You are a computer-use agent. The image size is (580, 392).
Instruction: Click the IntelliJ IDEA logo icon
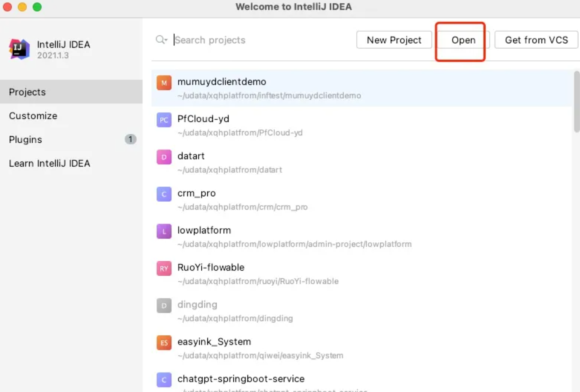coord(19,49)
